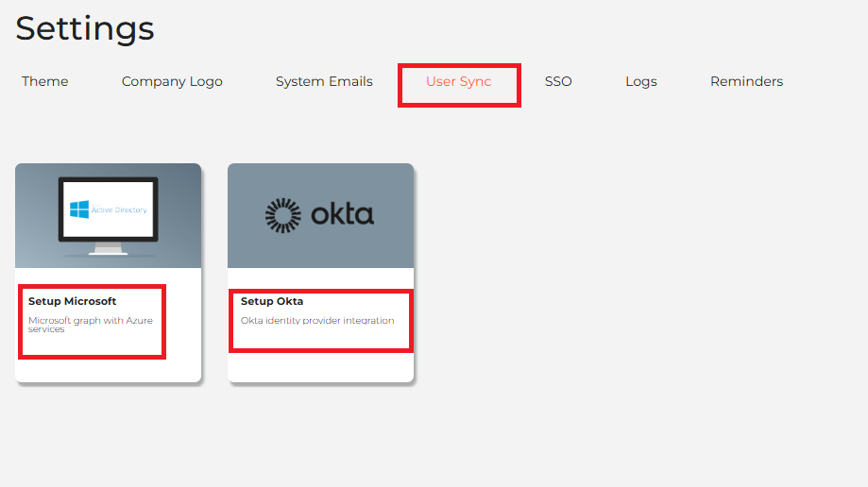
Task: Click the Setup Okta title
Action: coord(272,301)
